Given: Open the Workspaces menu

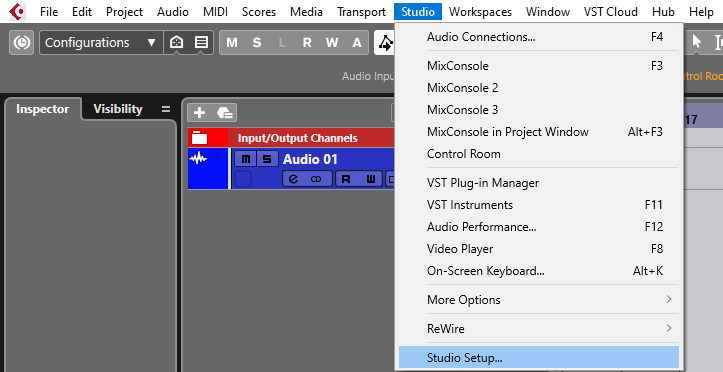Looking at the screenshot, I should click(x=480, y=12).
